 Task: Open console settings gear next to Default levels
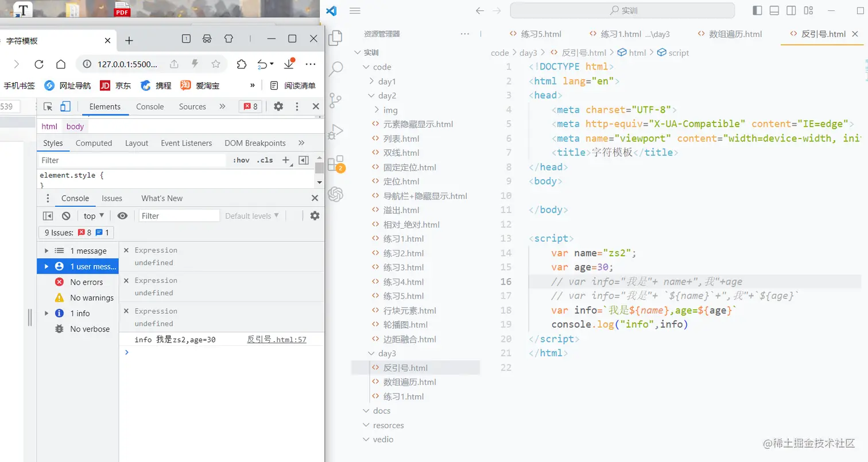click(x=315, y=216)
